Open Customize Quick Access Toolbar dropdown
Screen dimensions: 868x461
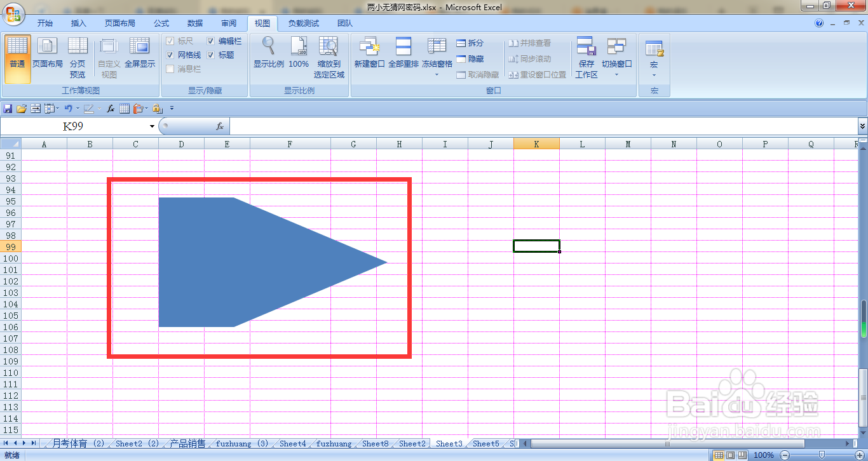point(172,109)
